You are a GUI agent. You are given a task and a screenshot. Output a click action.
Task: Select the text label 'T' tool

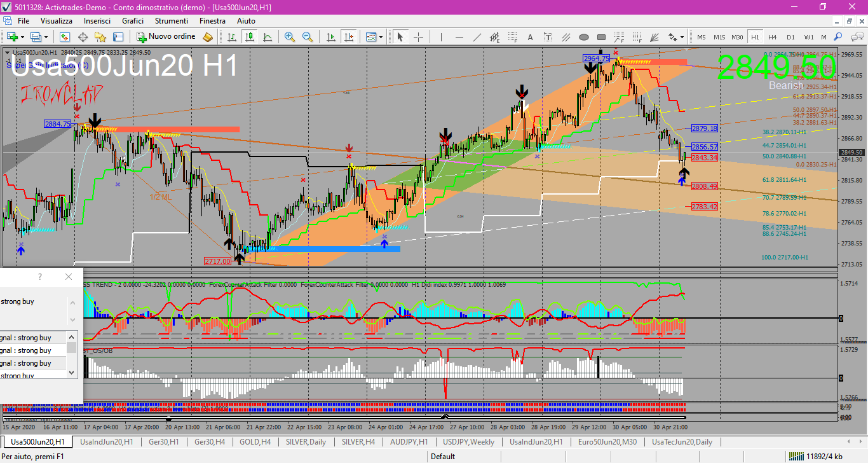click(548, 37)
